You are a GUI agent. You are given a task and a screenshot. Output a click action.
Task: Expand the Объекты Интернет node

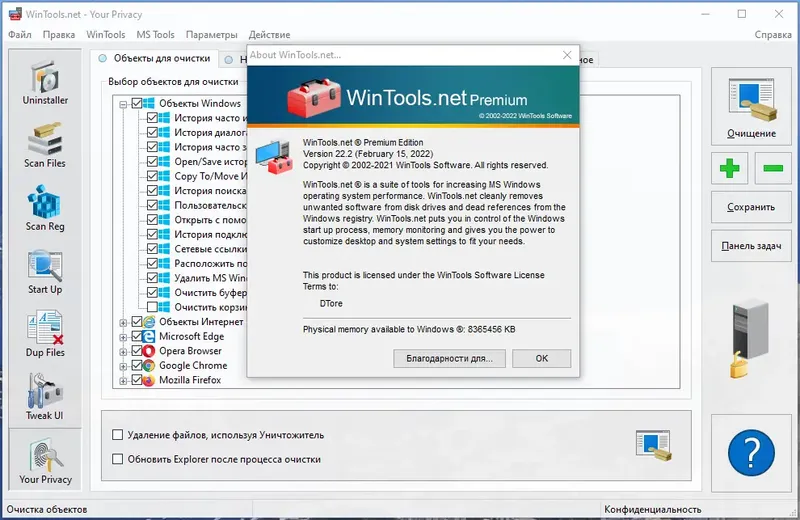pyautogui.click(x=123, y=323)
